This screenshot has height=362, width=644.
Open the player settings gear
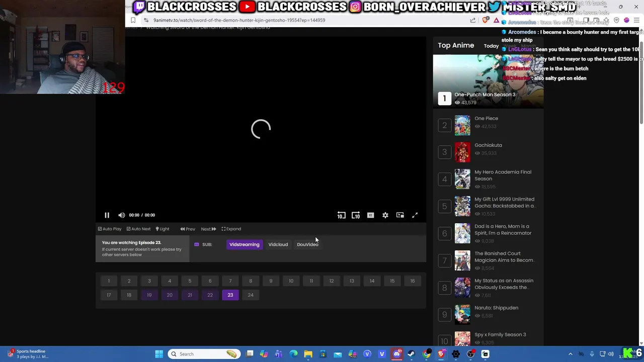tap(385, 215)
